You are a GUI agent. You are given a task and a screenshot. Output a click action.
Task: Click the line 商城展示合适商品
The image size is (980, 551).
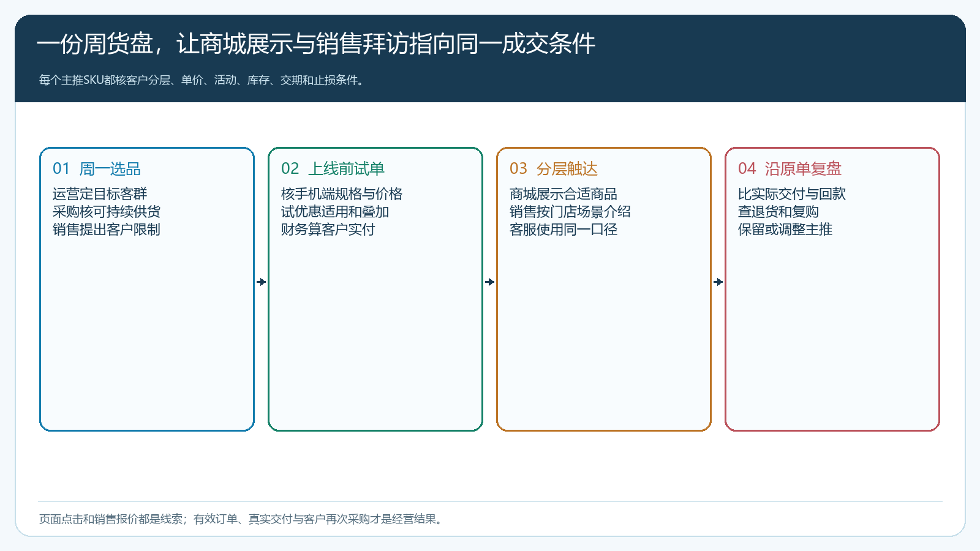[563, 194]
